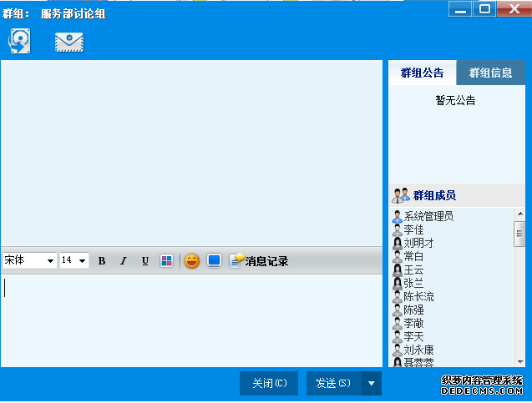Click the screen capture monitor icon
The height and width of the screenshot is (403, 532).
tap(214, 260)
